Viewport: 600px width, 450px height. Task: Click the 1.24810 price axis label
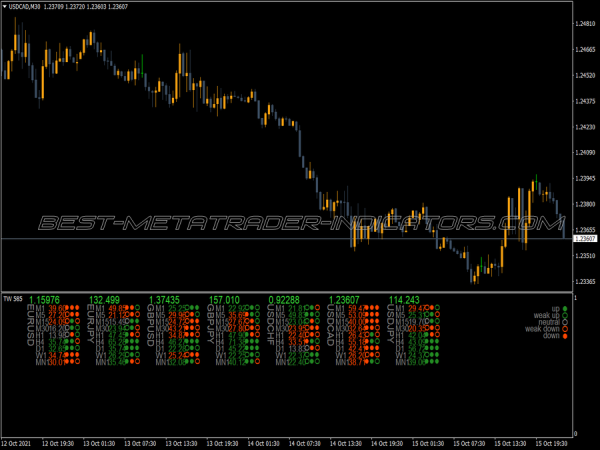pyautogui.click(x=585, y=24)
